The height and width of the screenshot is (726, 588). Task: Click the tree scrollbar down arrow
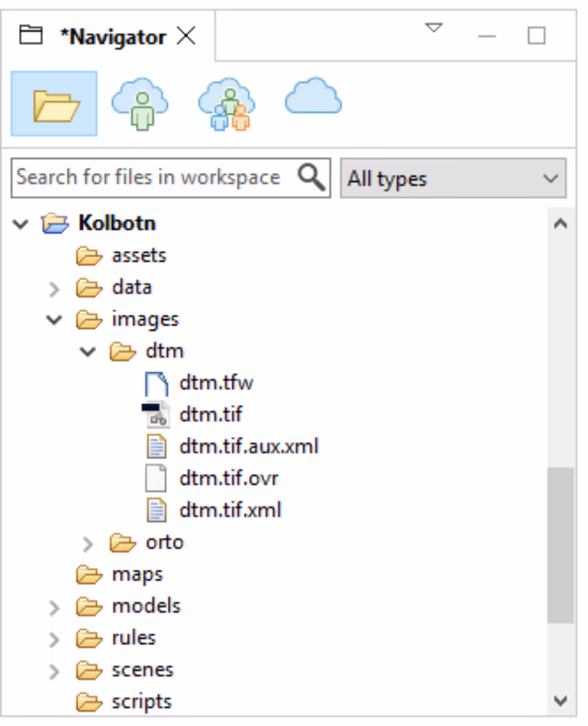pos(561,700)
